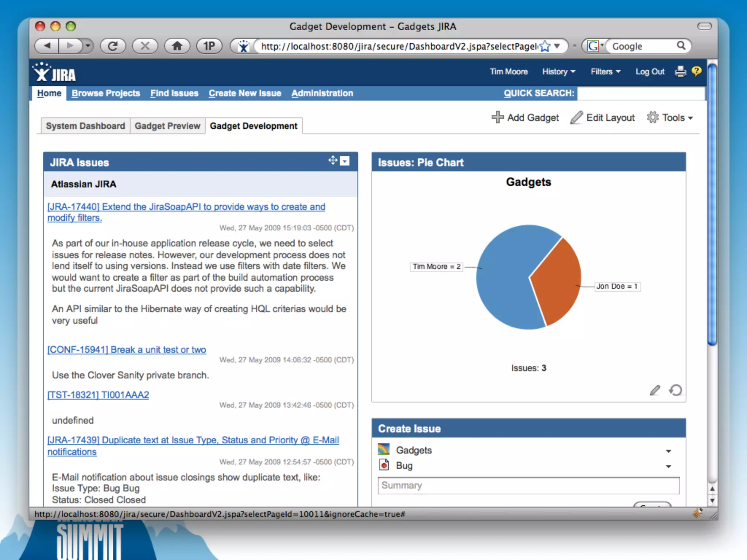Switch to System Dashboard tab
Screen dimensions: 747x560
coord(85,126)
